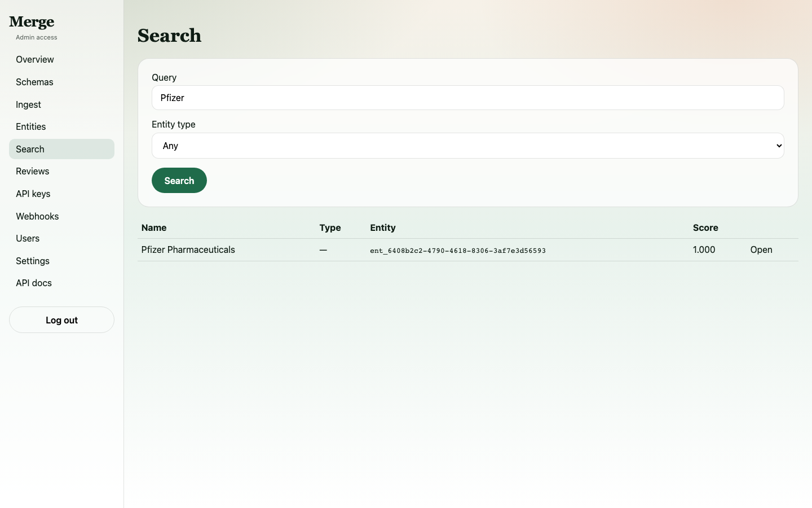The width and height of the screenshot is (812, 508).
Task: Click the Query field label
Action: (x=164, y=77)
